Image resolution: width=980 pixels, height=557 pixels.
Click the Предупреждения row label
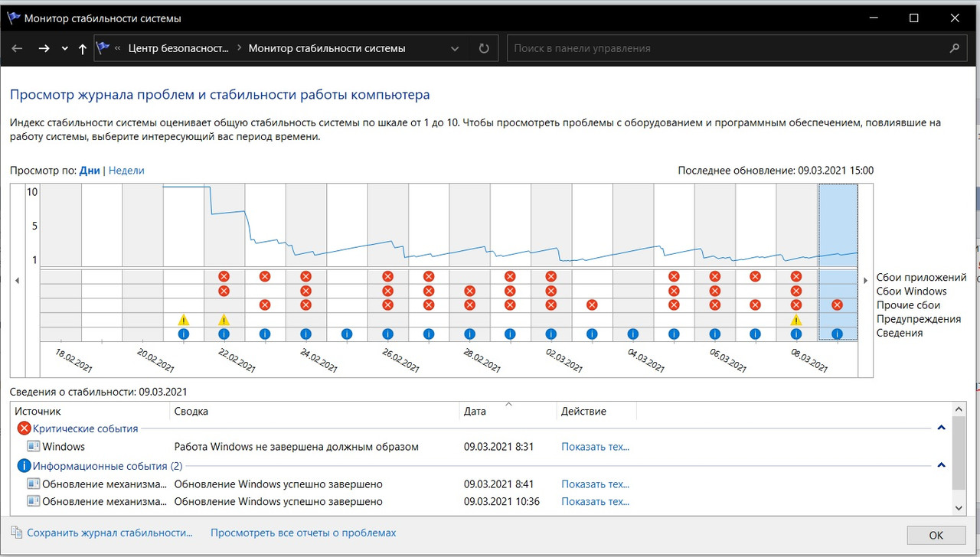918,319
